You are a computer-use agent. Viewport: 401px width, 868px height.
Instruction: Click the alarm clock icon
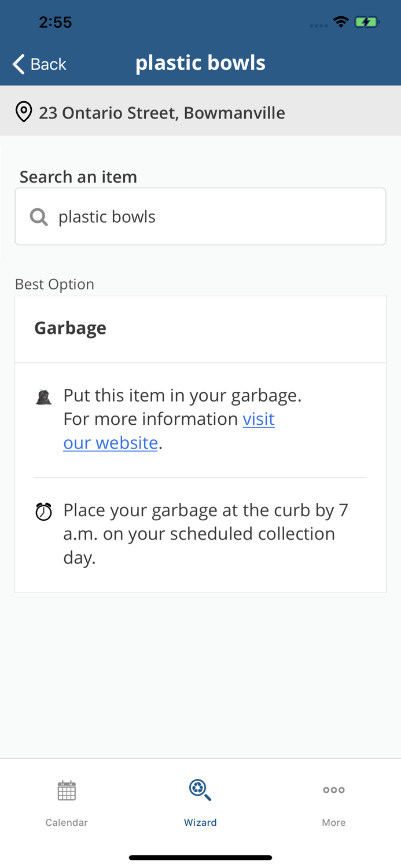[x=43, y=512]
